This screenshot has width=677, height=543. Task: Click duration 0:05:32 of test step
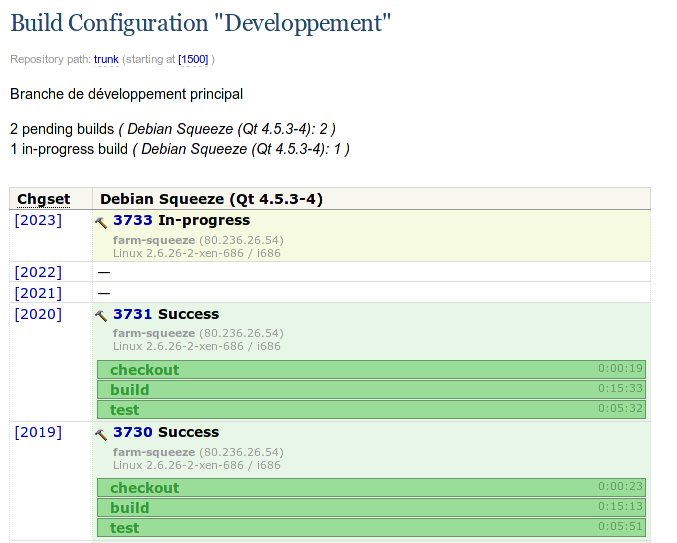tap(620, 408)
